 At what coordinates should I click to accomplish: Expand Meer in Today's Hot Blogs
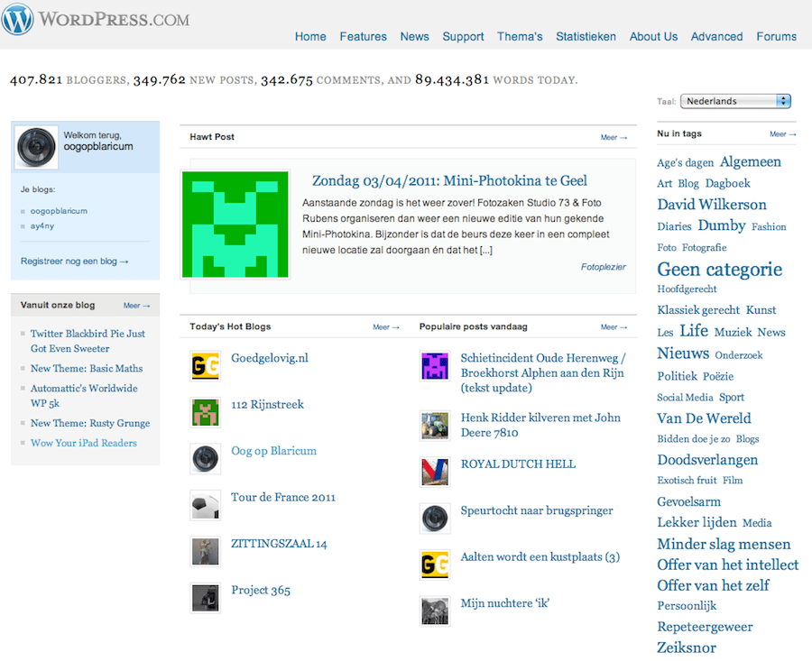point(386,327)
